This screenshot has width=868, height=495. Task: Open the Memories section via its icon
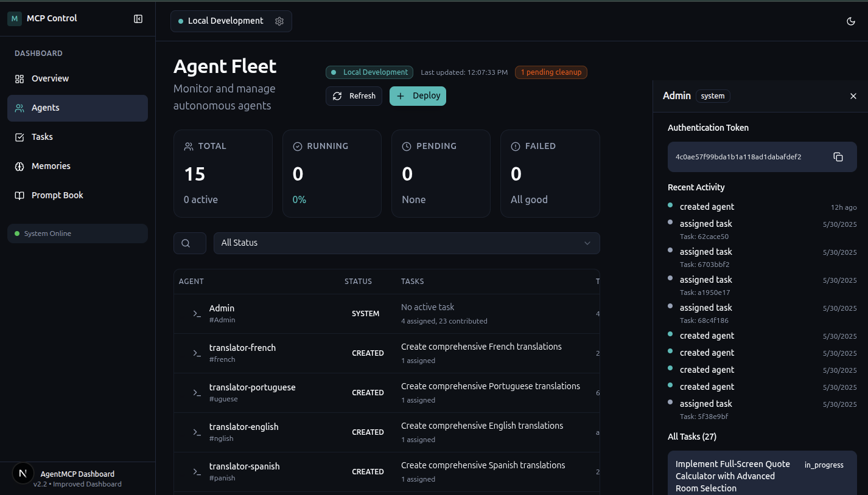20,166
